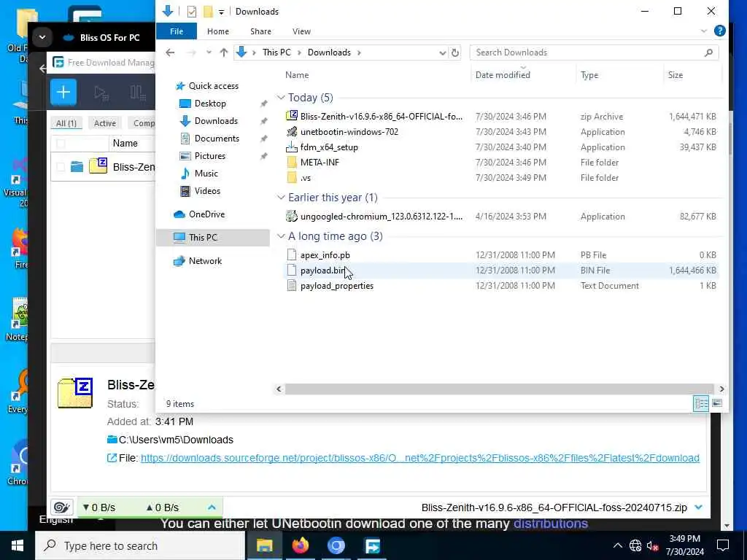
Task: Click the taskbar search box
Action: pos(140,545)
